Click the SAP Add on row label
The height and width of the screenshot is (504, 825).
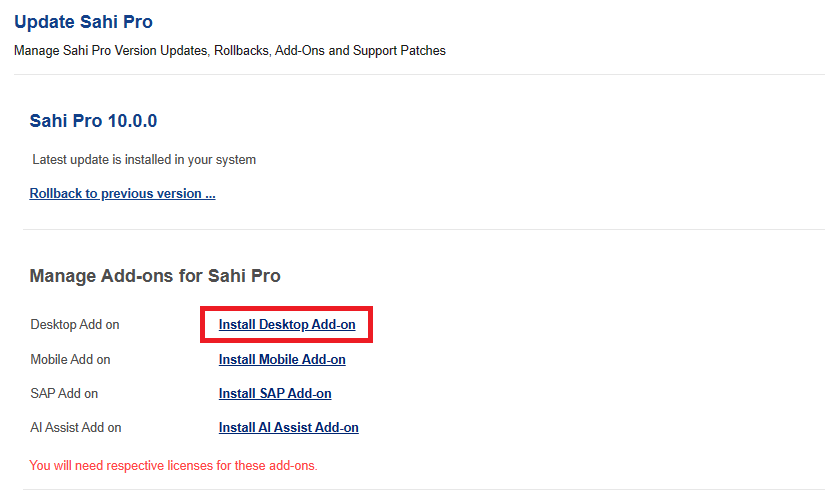[x=64, y=393]
